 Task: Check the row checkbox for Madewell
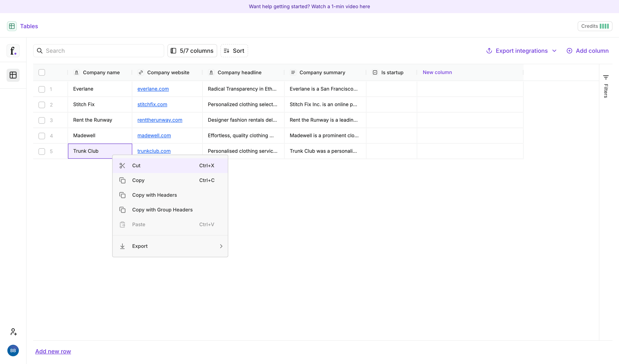pos(42,136)
